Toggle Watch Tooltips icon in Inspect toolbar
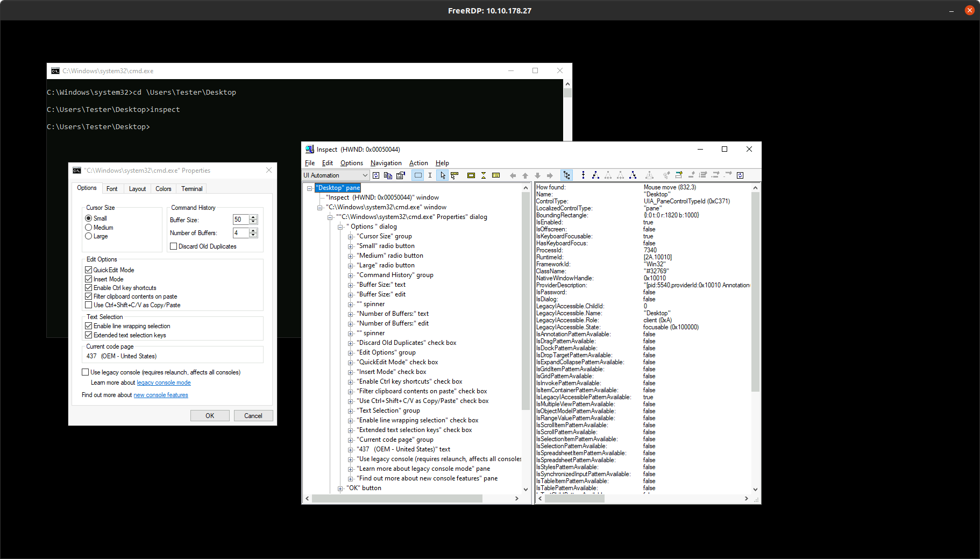 [455, 175]
